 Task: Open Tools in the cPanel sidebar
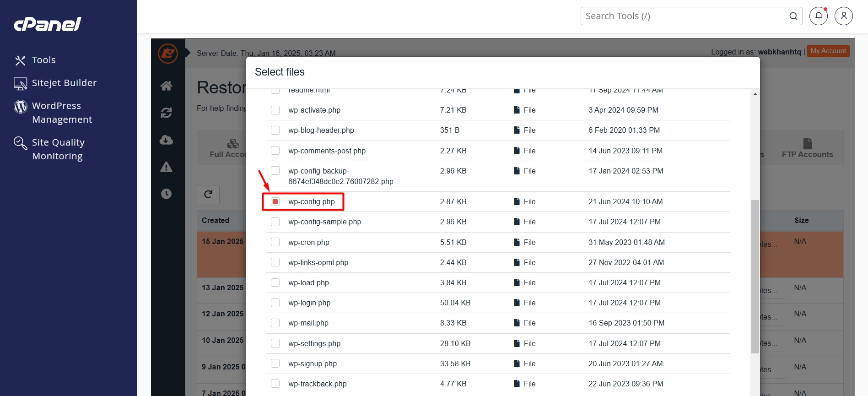(x=43, y=60)
